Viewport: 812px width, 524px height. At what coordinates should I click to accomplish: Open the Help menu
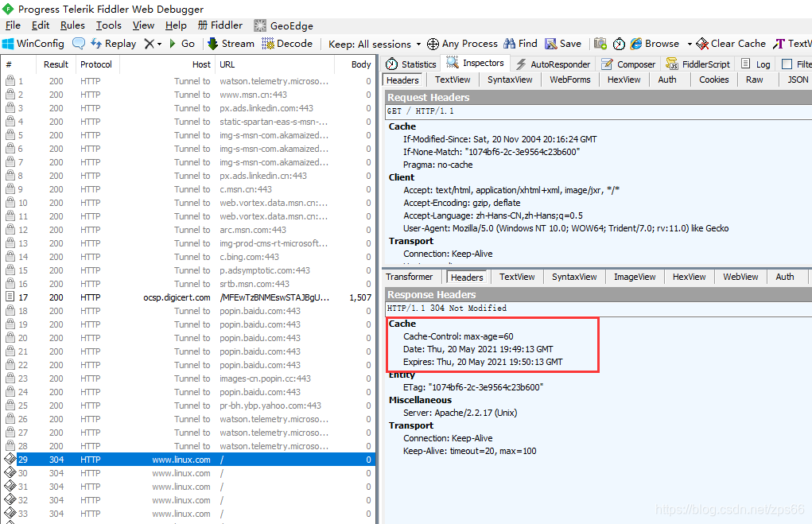click(176, 25)
